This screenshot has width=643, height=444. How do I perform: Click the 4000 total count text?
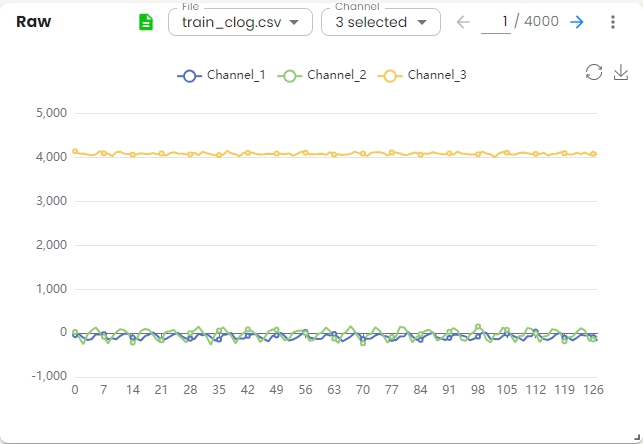541,21
